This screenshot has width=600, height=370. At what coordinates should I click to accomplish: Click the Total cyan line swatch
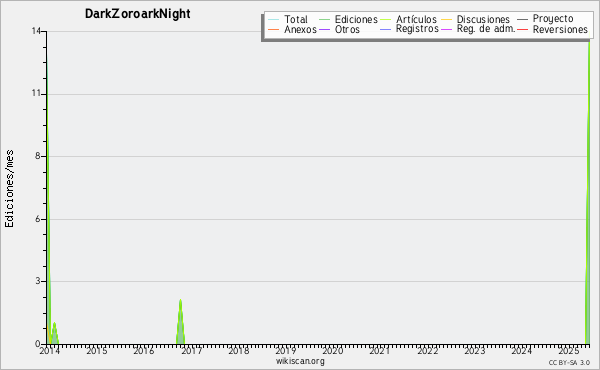point(274,20)
